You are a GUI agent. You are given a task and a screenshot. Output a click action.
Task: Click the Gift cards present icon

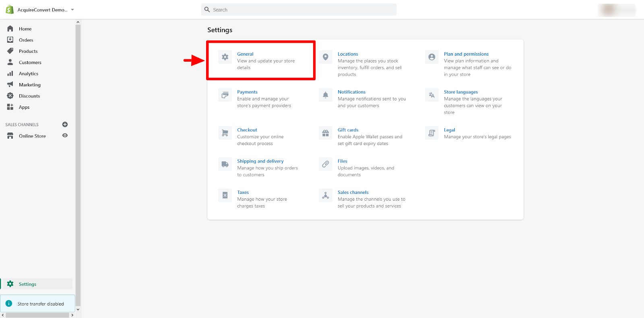(x=326, y=133)
